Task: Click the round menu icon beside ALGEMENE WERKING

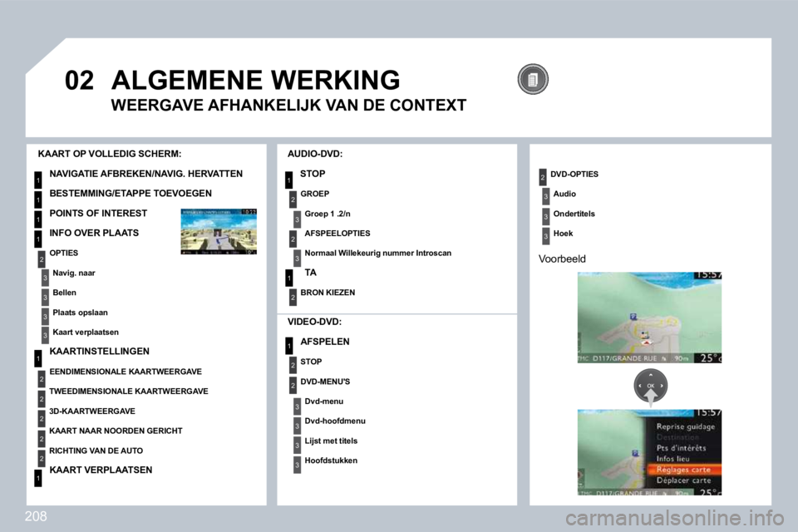Action: [533, 79]
